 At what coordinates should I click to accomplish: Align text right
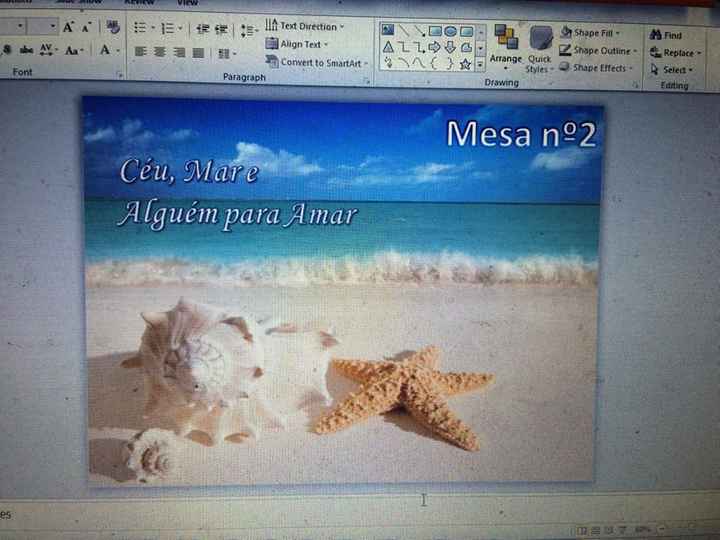click(x=179, y=52)
